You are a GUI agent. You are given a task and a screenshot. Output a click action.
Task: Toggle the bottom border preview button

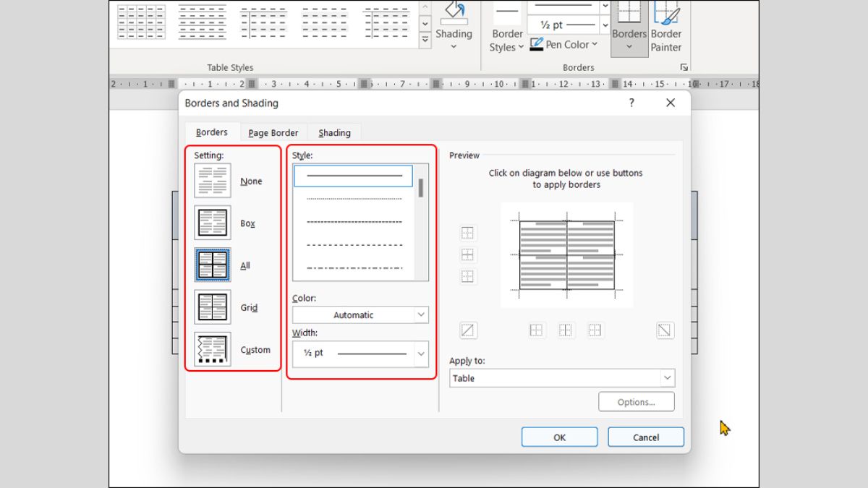pyautogui.click(x=468, y=276)
